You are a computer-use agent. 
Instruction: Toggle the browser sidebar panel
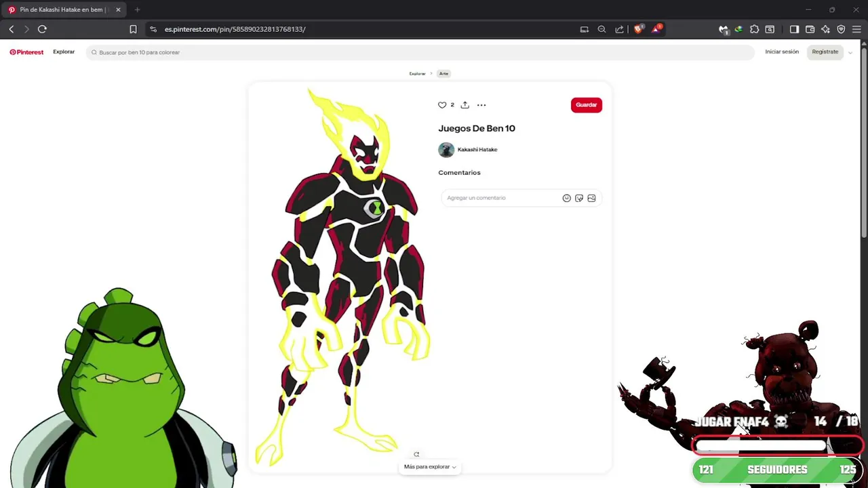(x=794, y=29)
